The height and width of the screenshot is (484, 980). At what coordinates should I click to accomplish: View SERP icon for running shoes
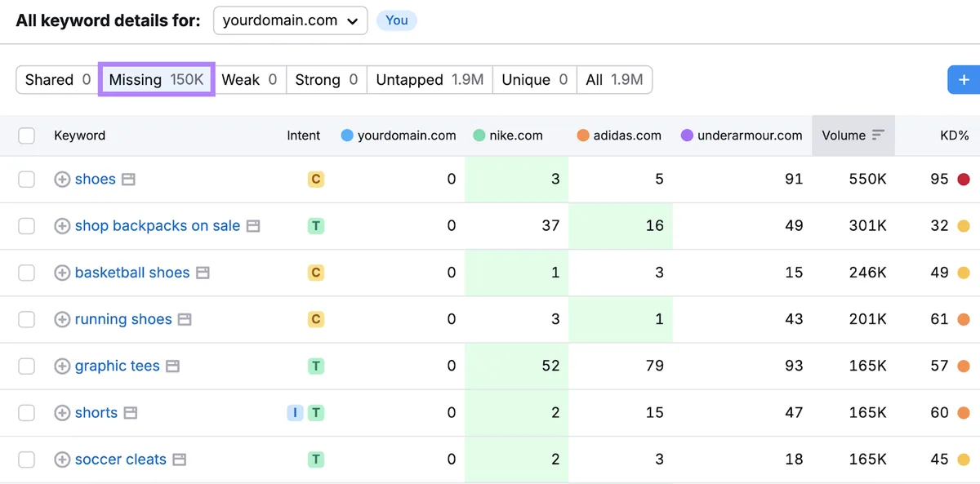185,319
